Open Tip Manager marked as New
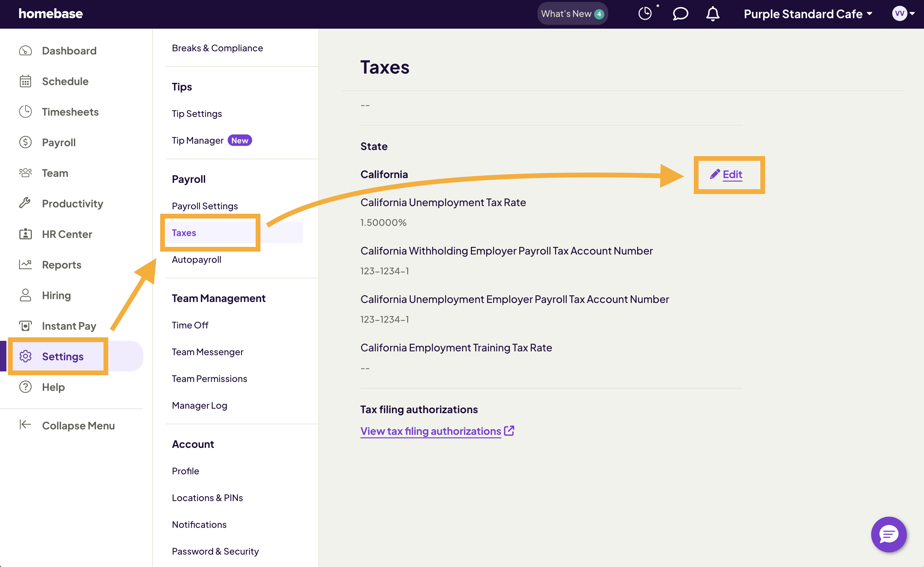924x567 pixels. point(198,140)
